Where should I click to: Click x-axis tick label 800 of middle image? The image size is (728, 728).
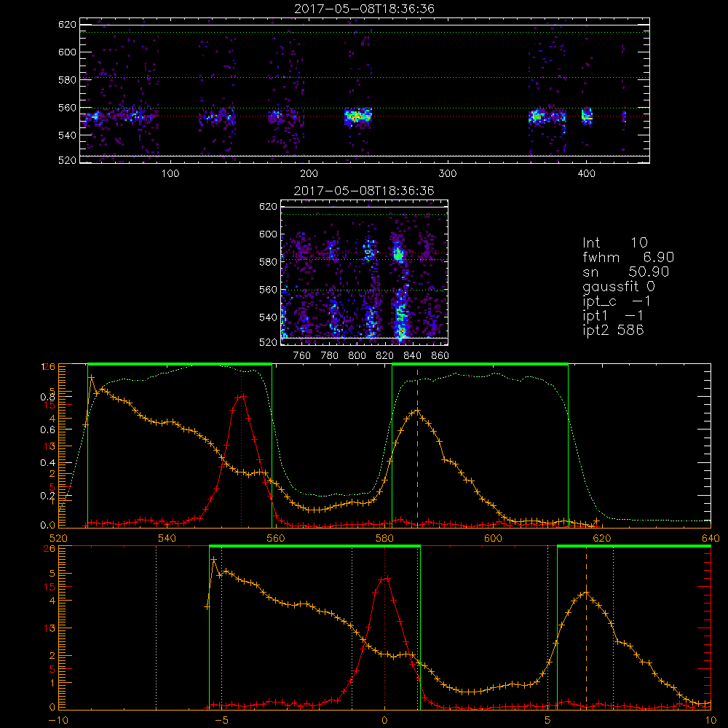[x=357, y=356]
